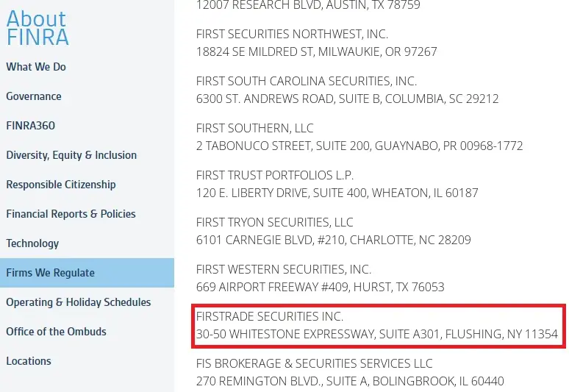Select FIRST TRUST PORTFOLIOS L.P. entry
Image resolution: width=569 pixels, height=392 pixels.
[275, 175]
